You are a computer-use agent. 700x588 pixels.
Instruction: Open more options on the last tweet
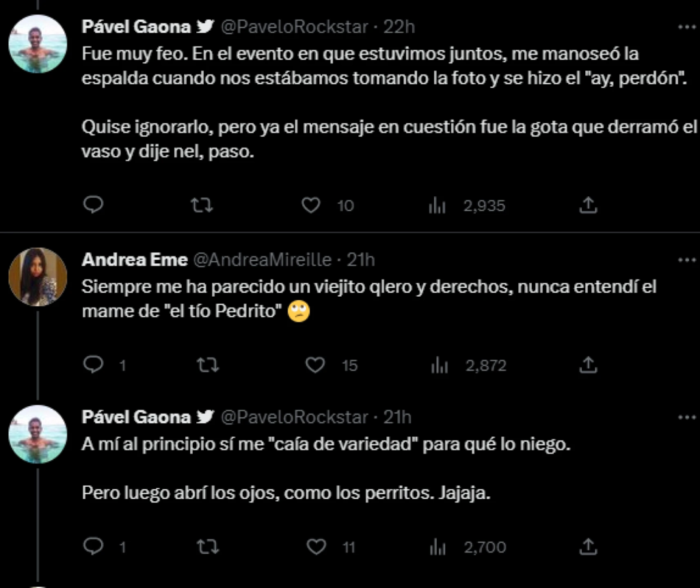click(685, 417)
